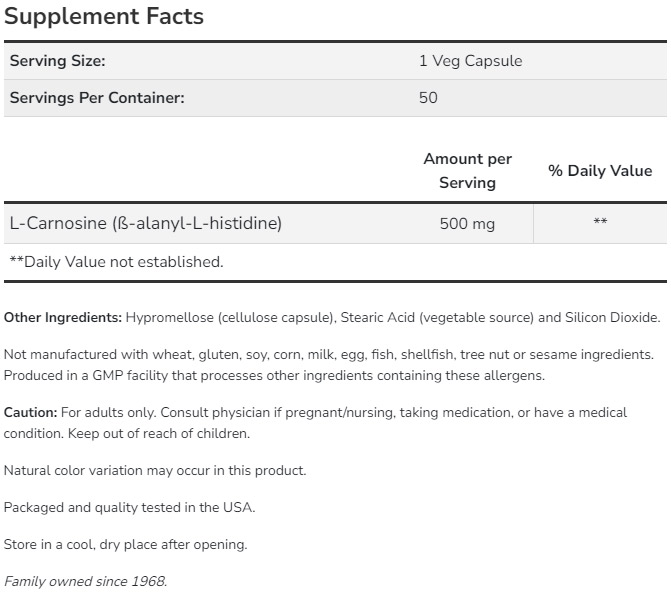
Task: Click the Hypromellose cellulose capsule text
Action: tap(230, 317)
